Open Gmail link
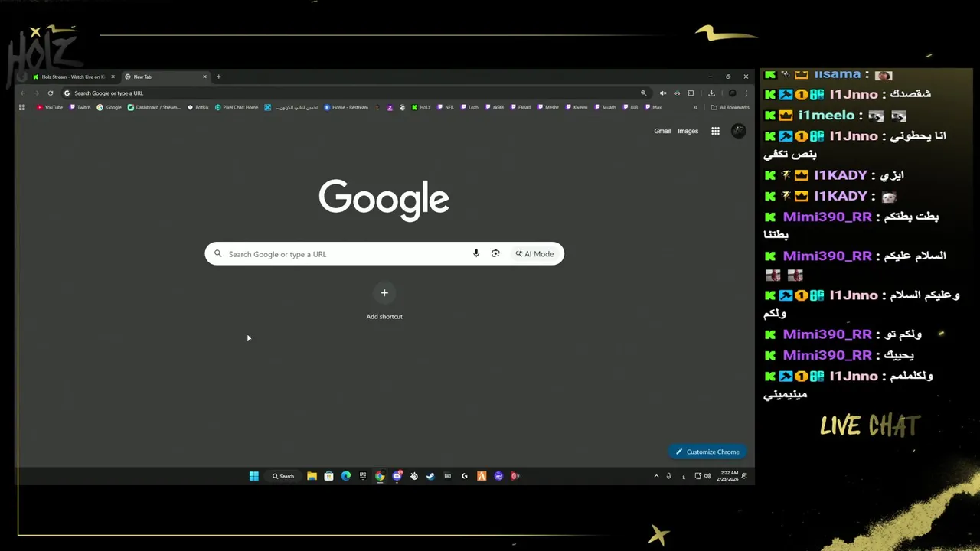Screen dimensions: 980x551 tap(662, 131)
